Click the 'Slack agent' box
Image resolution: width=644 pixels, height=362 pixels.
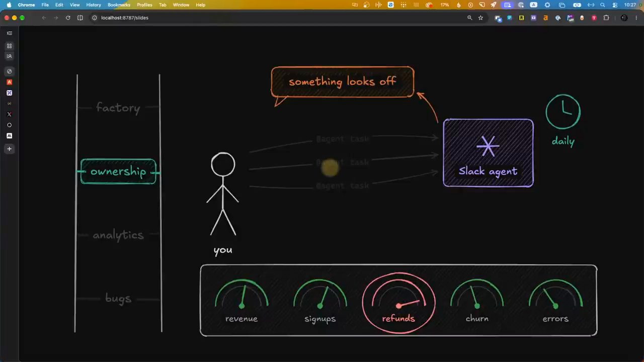click(488, 153)
